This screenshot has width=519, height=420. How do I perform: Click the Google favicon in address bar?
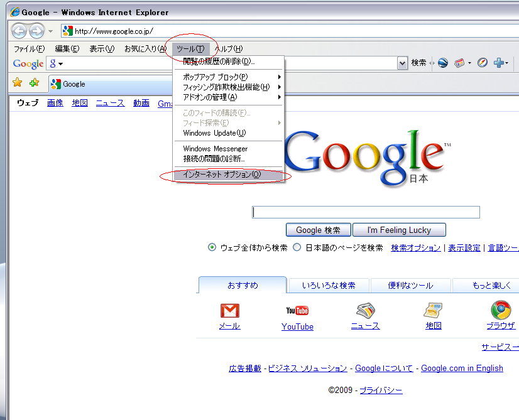(x=67, y=31)
